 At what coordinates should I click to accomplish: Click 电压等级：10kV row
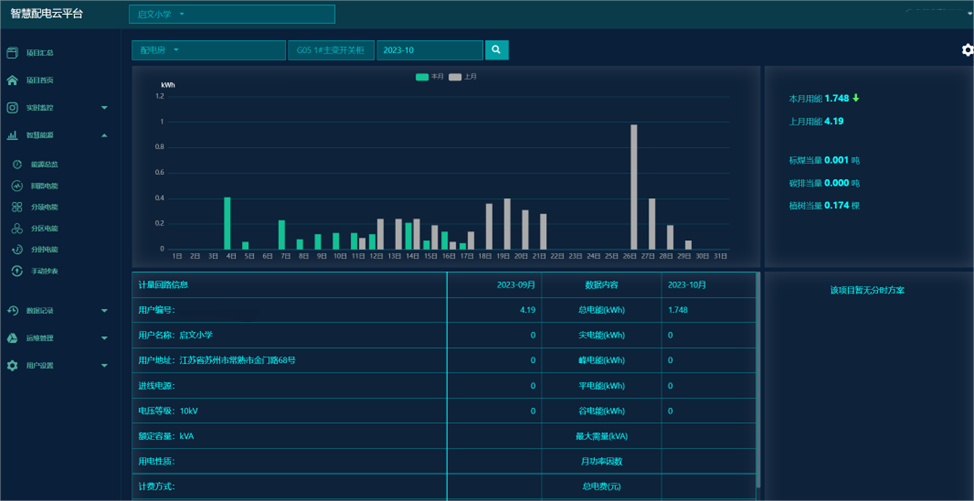tap(289, 411)
